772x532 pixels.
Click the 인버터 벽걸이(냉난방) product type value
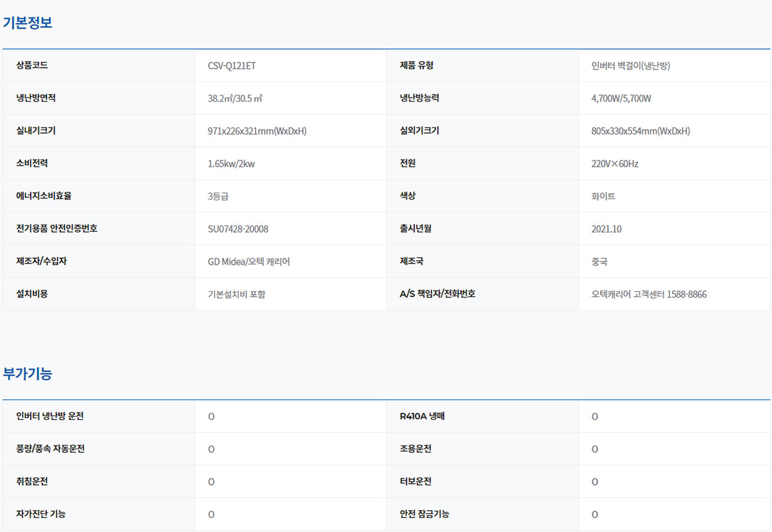630,66
